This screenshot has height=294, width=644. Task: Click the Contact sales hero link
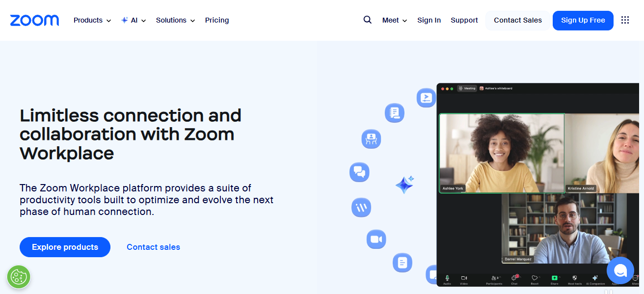pyautogui.click(x=153, y=247)
